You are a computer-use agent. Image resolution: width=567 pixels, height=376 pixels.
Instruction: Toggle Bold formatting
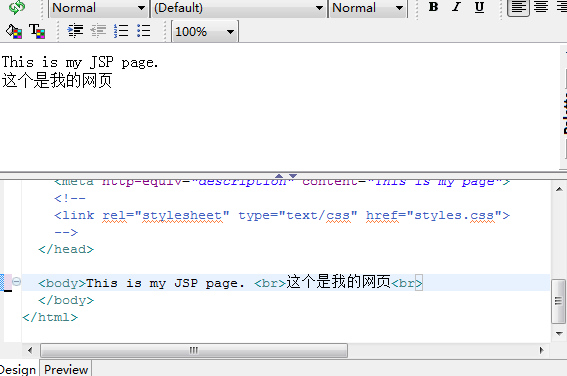[x=434, y=7]
